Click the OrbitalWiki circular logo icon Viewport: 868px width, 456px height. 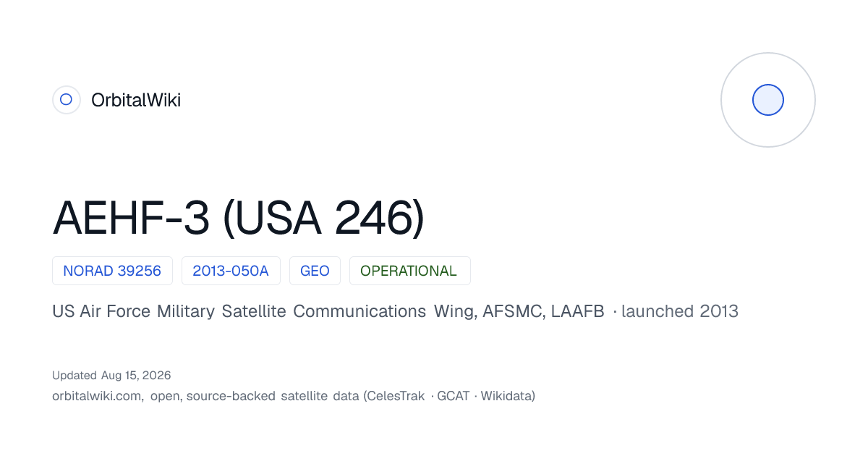(x=66, y=100)
